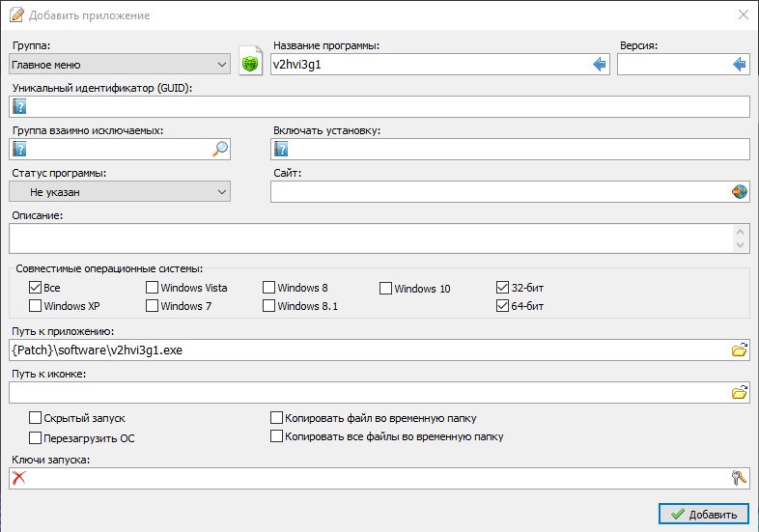Uncheck the Все operating systems checkbox
759x532 pixels.
pos(35,288)
